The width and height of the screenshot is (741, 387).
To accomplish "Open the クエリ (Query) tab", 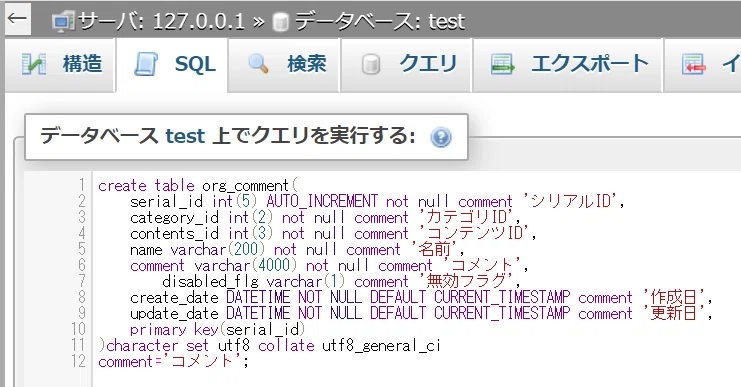I will [x=406, y=65].
